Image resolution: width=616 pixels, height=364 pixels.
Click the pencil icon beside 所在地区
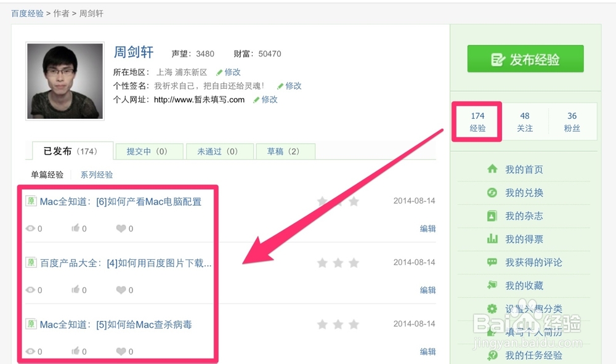coord(219,72)
